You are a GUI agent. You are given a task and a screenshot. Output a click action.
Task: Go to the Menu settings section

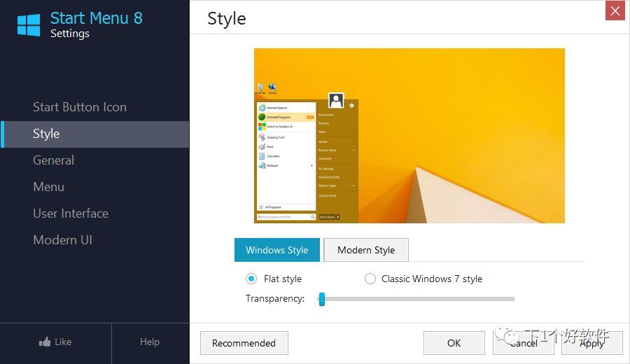48,187
